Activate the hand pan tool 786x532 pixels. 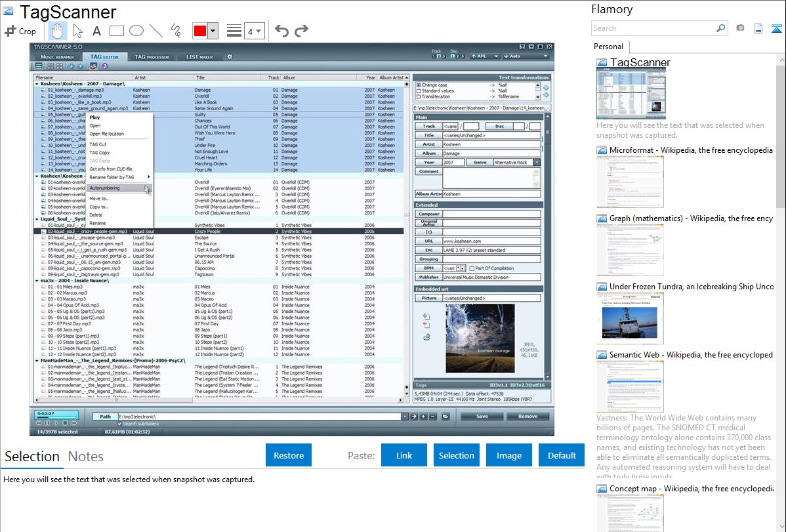pos(57,31)
